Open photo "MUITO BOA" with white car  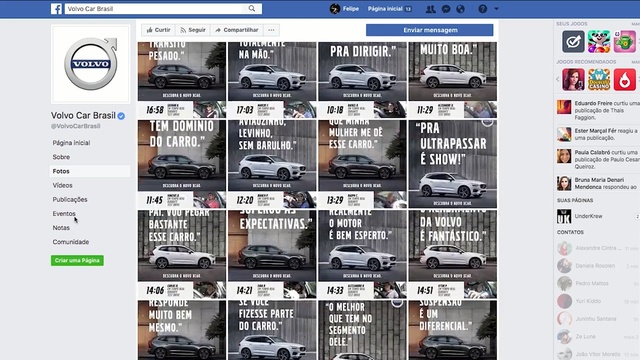[453, 80]
